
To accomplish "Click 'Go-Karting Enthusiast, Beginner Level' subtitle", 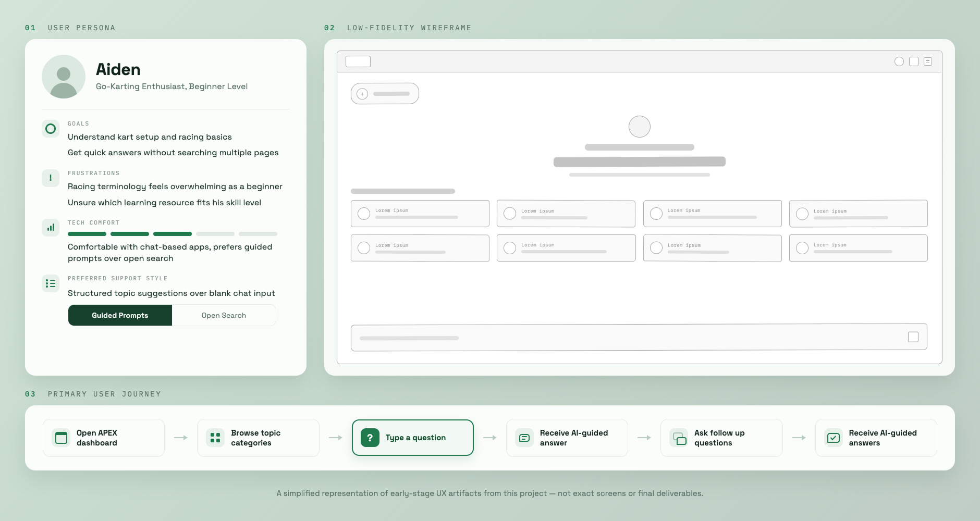I will [x=171, y=86].
